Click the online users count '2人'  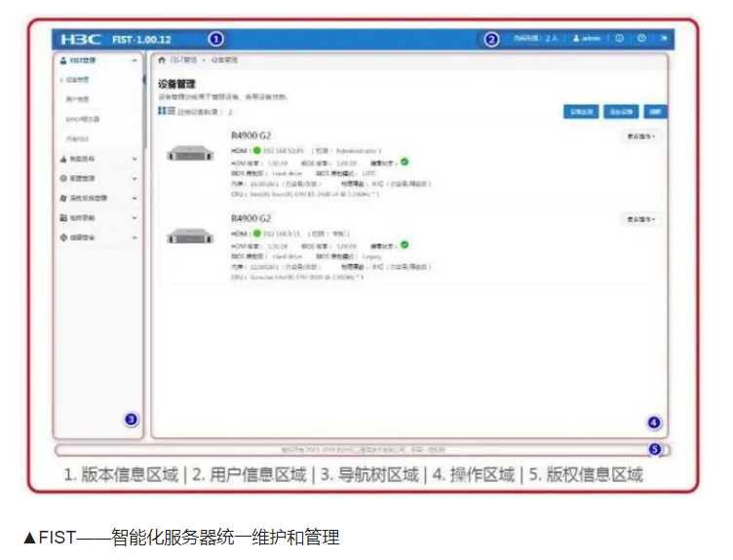point(551,38)
